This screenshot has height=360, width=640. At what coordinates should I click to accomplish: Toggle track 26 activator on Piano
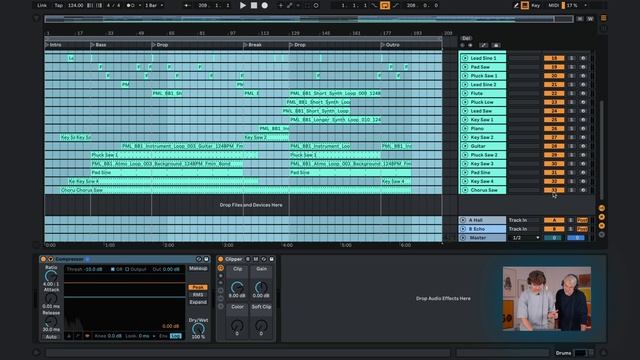pyautogui.click(x=554, y=128)
